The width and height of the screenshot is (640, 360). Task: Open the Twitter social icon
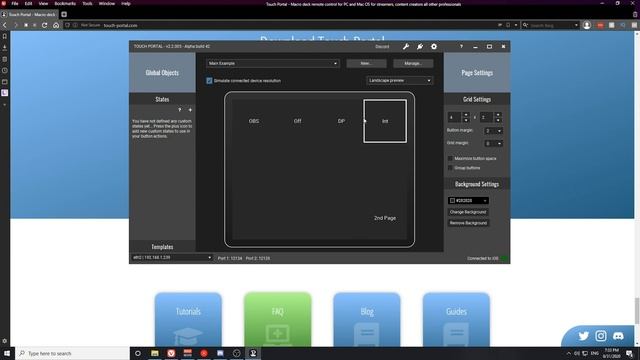[x=584, y=336]
